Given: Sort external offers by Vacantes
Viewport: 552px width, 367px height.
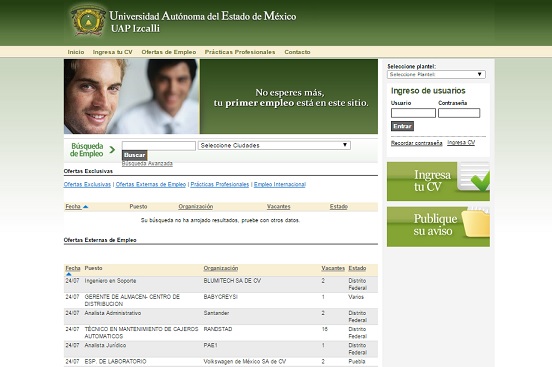Looking at the screenshot, I should (333, 268).
